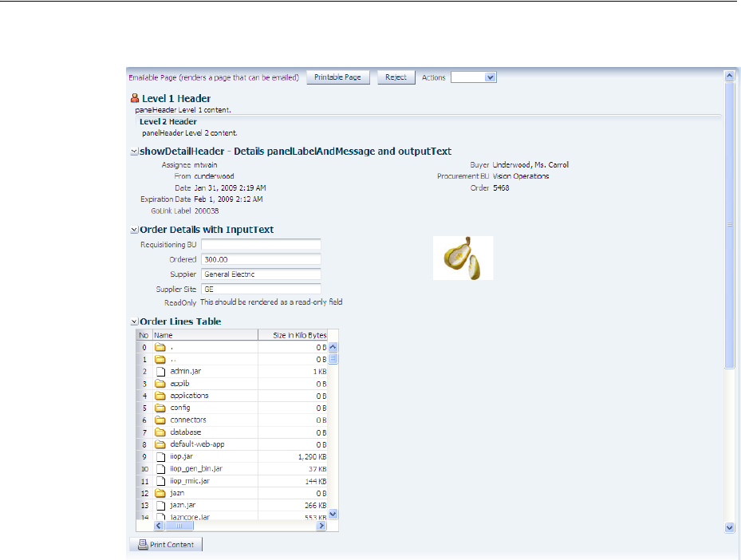Click the folder icon for applib
Viewport: 741px width, 560px height.
coord(160,384)
